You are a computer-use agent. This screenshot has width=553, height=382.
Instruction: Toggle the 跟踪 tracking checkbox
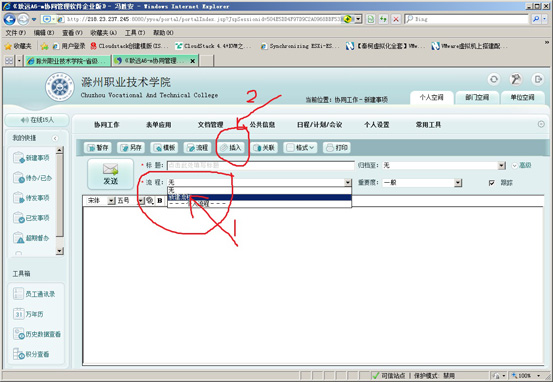(x=492, y=183)
